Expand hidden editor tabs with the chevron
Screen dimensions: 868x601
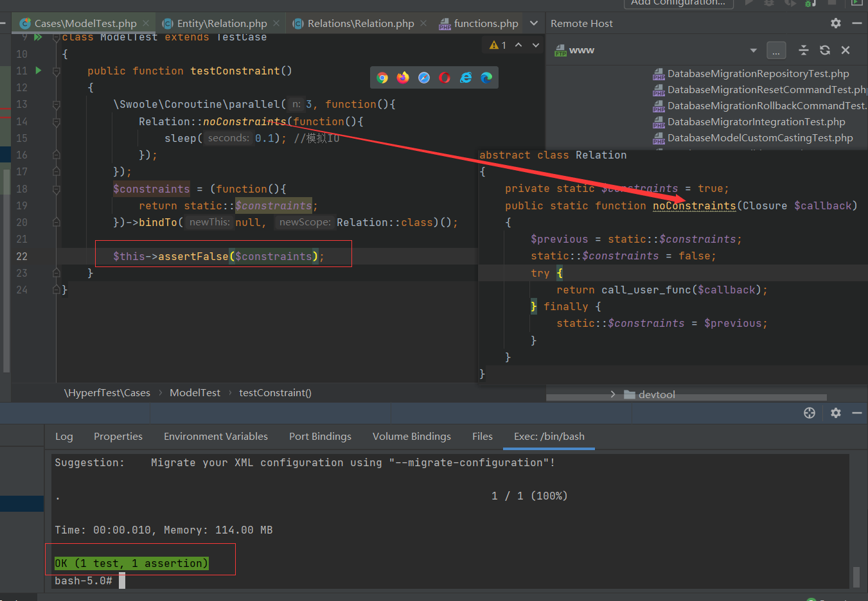[x=534, y=23]
